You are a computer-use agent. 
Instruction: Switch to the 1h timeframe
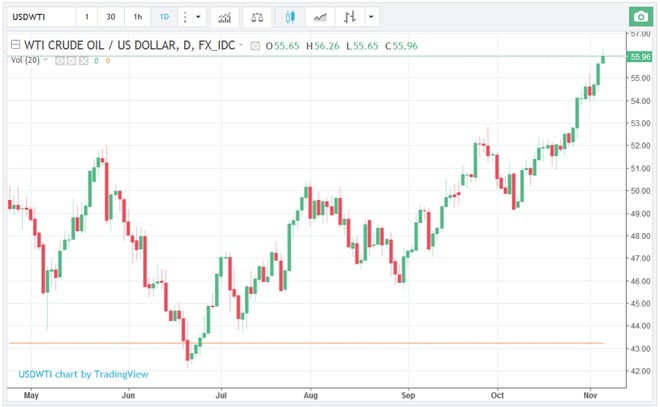tap(137, 17)
